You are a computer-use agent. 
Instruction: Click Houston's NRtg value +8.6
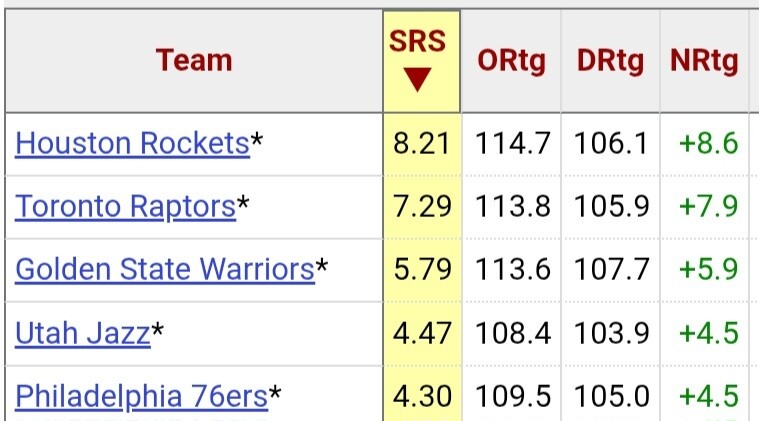pos(709,144)
